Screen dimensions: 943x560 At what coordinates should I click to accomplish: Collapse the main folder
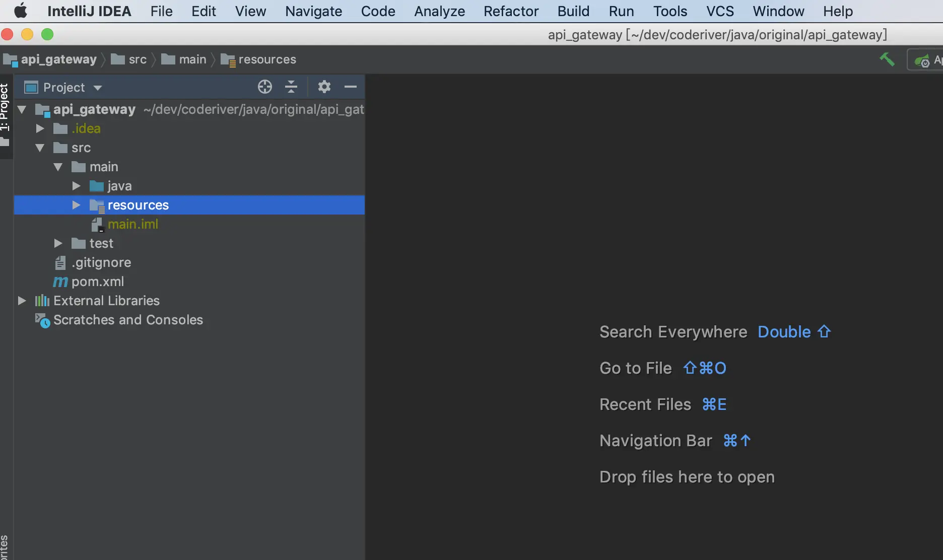tap(58, 167)
